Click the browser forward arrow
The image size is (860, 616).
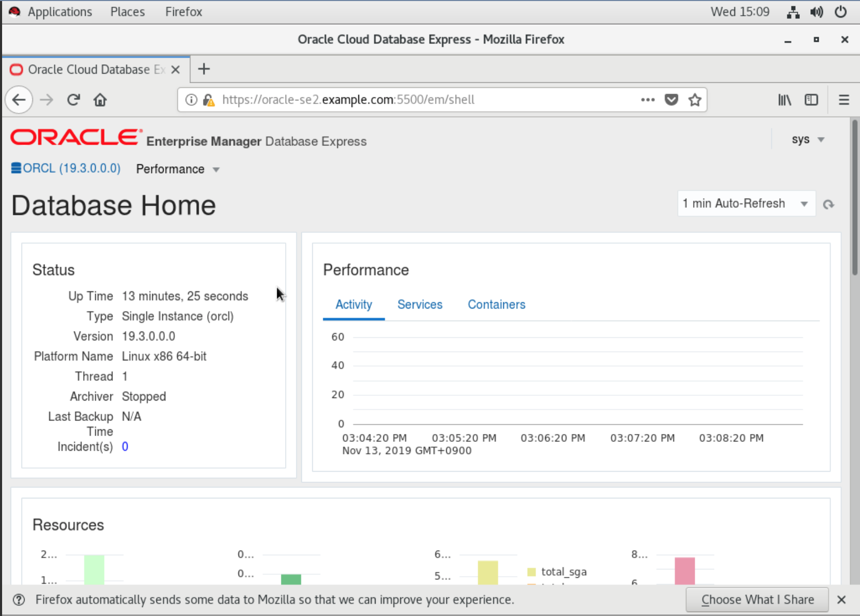(x=47, y=100)
